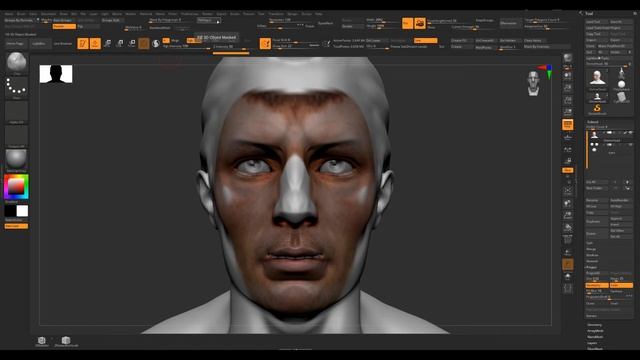Toggle the orange XYZ rotation button
Viewport: 640px width, 360px height.
click(x=568, y=170)
